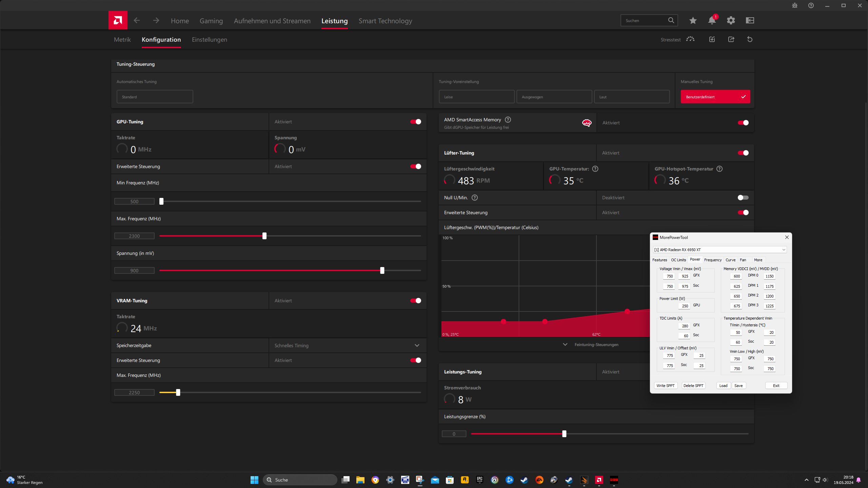Open the settings gear icon
Screen dimensions: 868x488
731,21
